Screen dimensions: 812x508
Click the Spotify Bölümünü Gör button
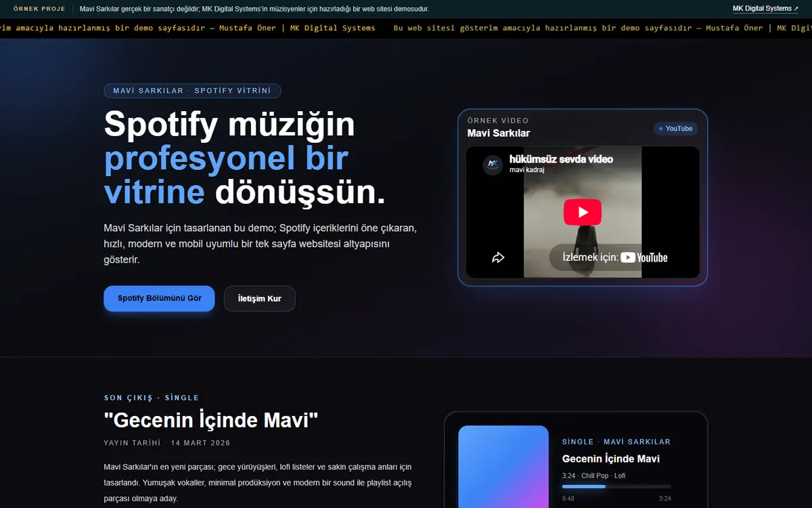tap(159, 298)
